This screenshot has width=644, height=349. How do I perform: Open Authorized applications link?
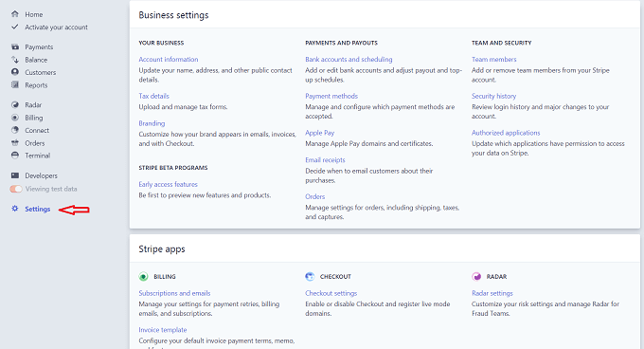(506, 133)
